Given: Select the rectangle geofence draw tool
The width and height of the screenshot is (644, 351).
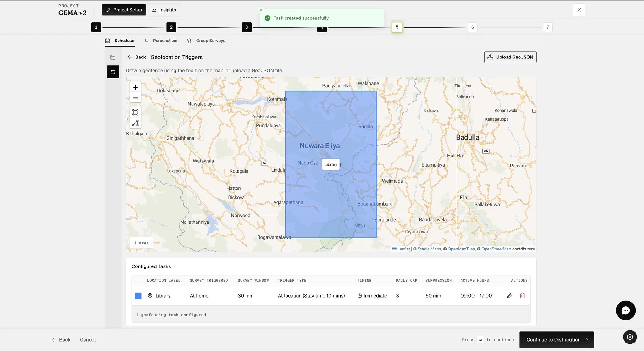Looking at the screenshot, I should pos(135,112).
